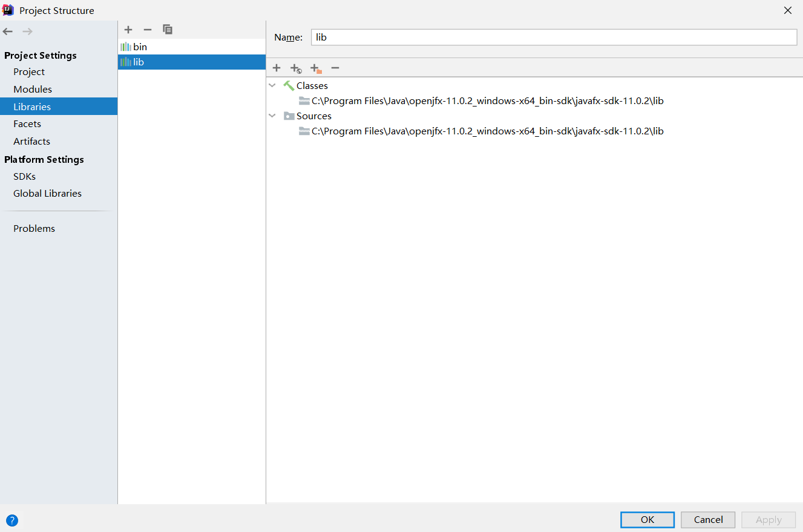Add a JAR directory with the plus-folder icon

click(x=315, y=68)
